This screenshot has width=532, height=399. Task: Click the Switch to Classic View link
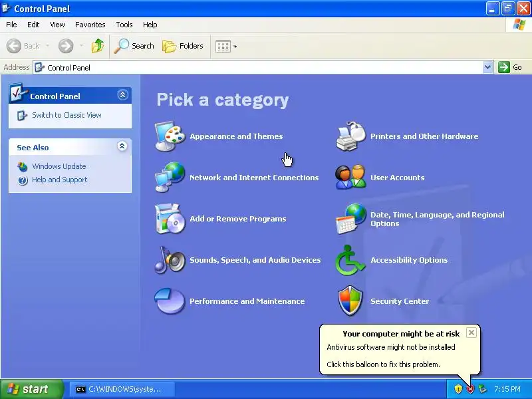(x=67, y=115)
